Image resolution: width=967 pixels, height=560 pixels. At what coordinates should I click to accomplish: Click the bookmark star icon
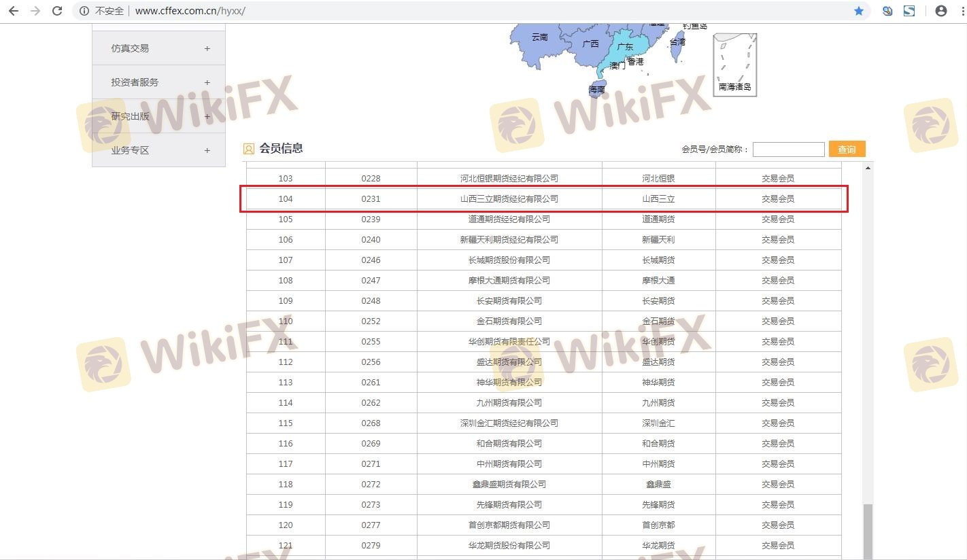[859, 11]
